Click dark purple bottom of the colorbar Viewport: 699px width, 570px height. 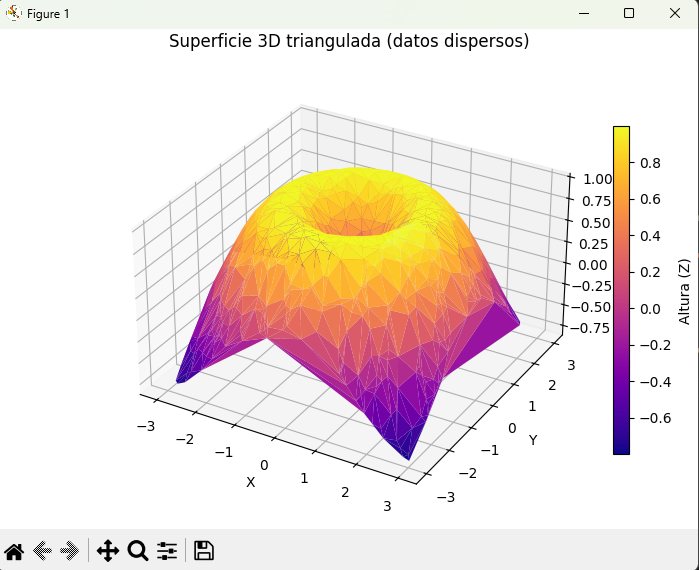(621, 448)
